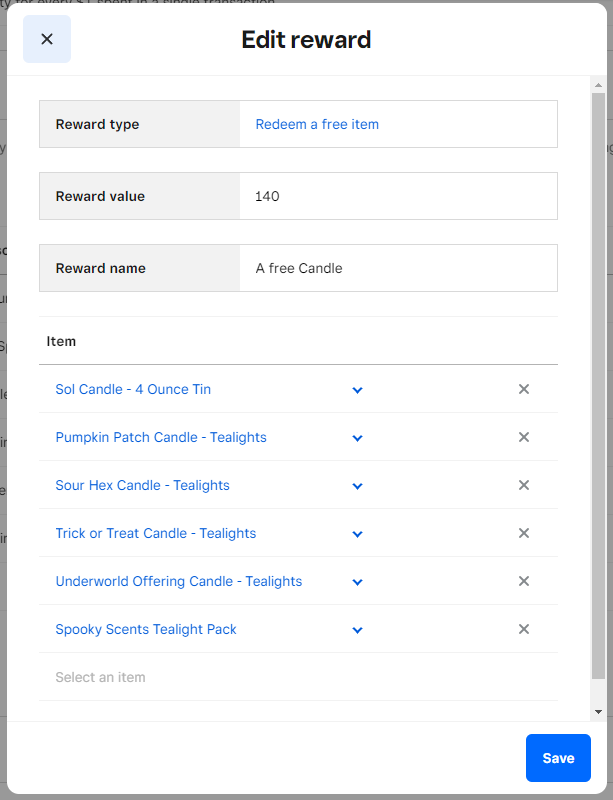Open the Redeem a free item option
The height and width of the screenshot is (800, 613).
click(x=317, y=124)
